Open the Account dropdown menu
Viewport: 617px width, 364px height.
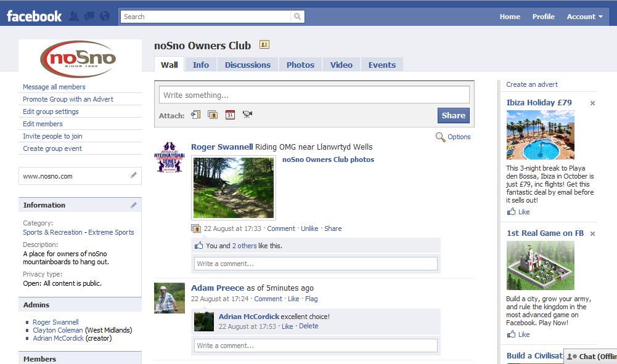click(585, 17)
